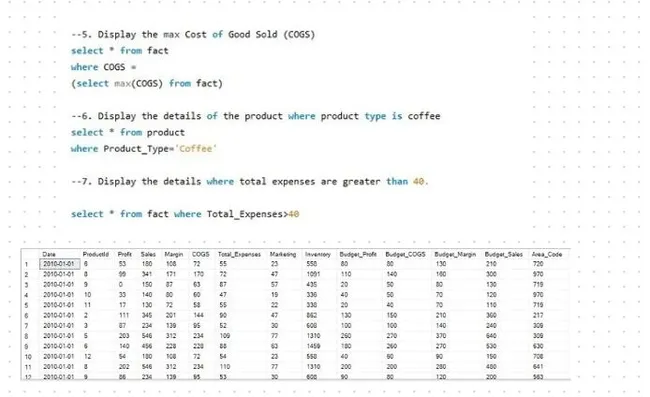
Task: Select the highlighted Date cell in row 1
Action: (x=60, y=264)
